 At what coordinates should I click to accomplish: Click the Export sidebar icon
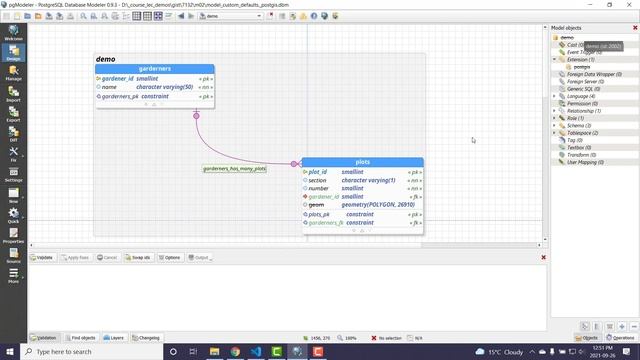tap(13, 114)
